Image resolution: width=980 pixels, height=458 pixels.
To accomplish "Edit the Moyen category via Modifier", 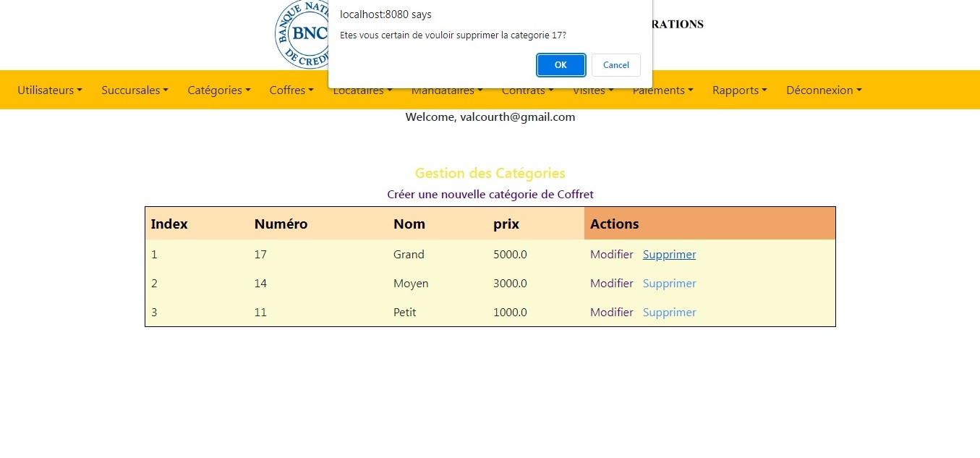I will click(x=611, y=284).
